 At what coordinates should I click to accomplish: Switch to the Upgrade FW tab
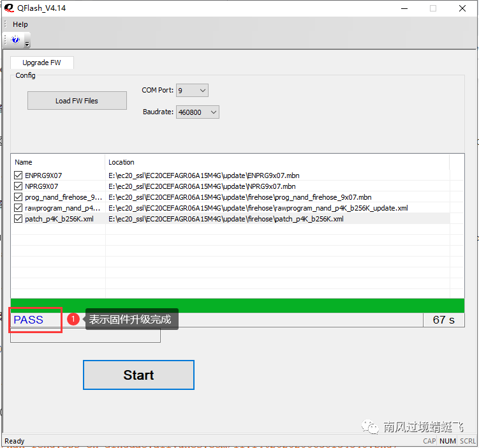click(x=42, y=63)
